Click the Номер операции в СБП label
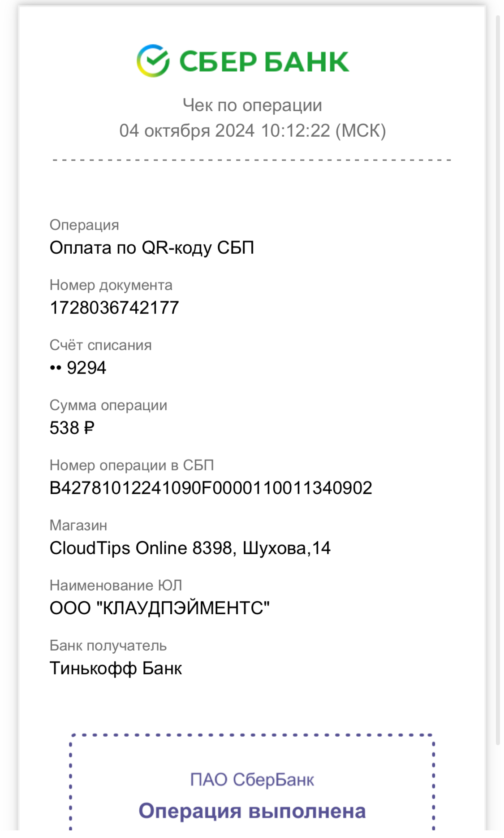 coord(132,465)
